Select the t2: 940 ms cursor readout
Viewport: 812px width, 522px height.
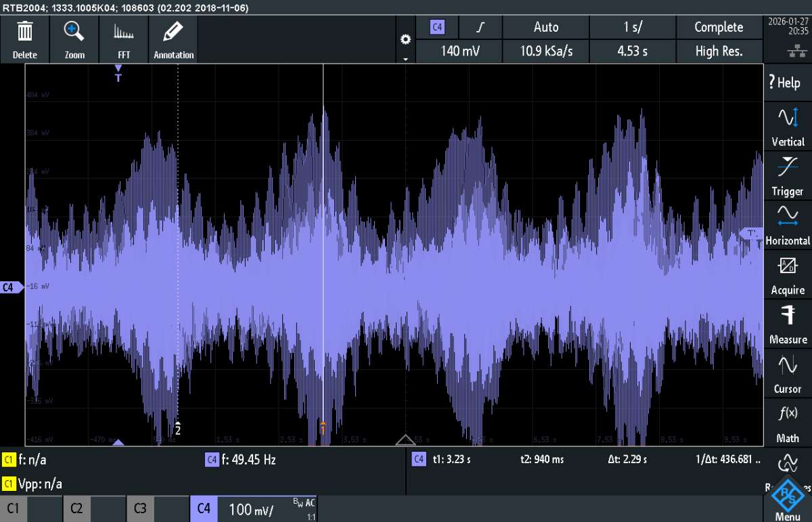[543, 460]
